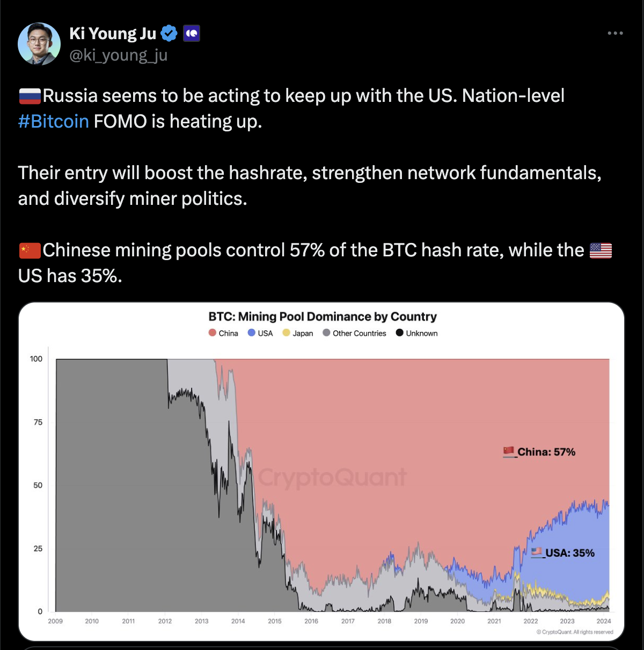Click the CryptoQuant affiliation badge icon
Screen dimensions: 644x650
tap(192, 34)
